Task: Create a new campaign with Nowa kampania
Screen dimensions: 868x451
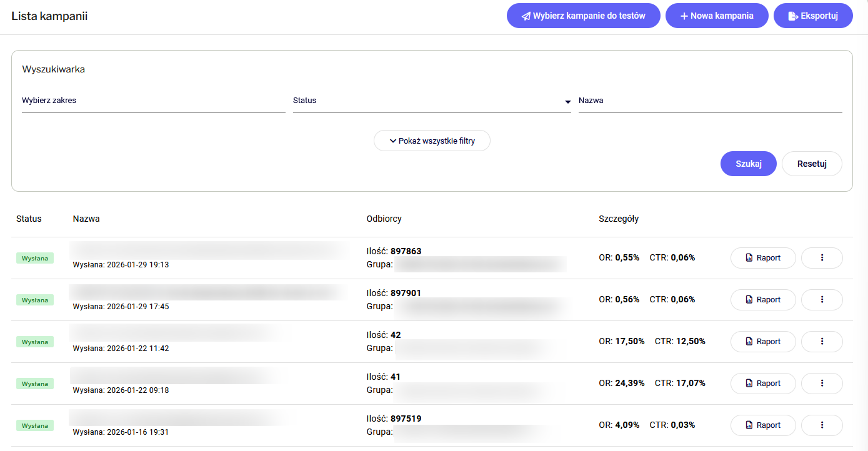Action: (717, 16)
